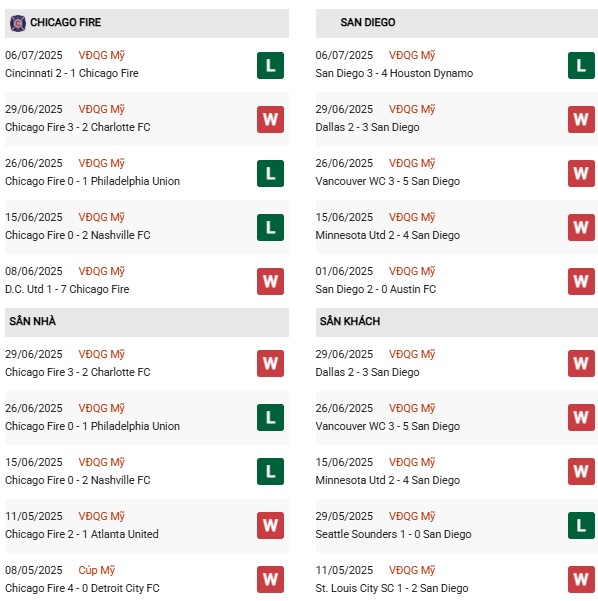Open the Chicago Fire 0-2 Nashville FC match under Sân Nhà

[x=77, y=480]
